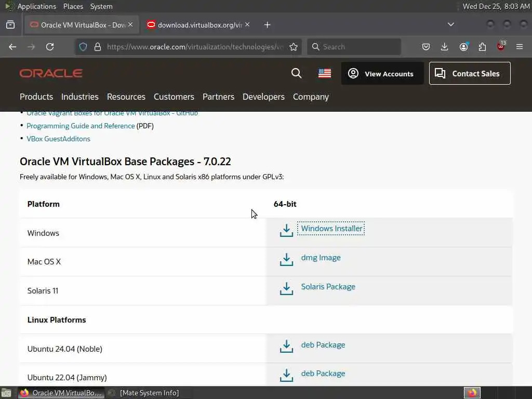Select the Oracle VM VirtualBox taskbar window
Image resolution: width=532 pixels, height=399 pixels.
pos(61,393)
